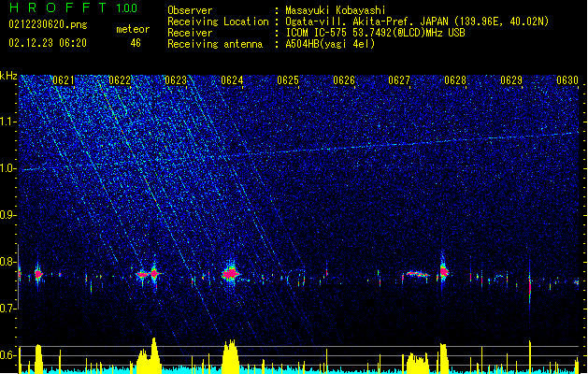
Task: Click the 'Receiver' field label
Action: (190, 33)
